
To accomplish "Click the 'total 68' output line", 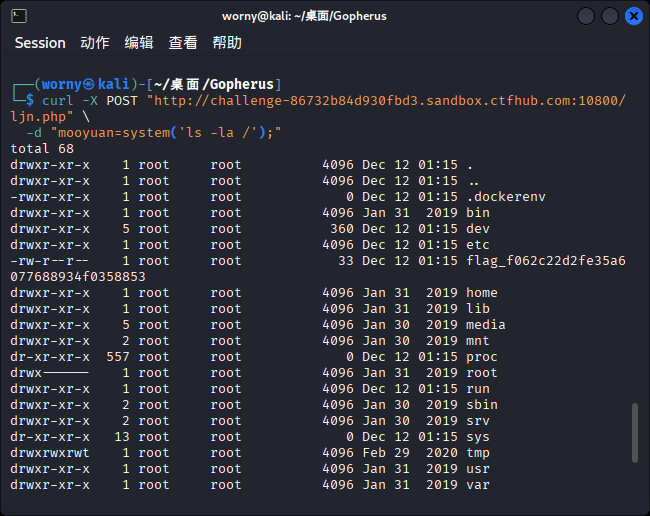I will click(x=42, y=149).
